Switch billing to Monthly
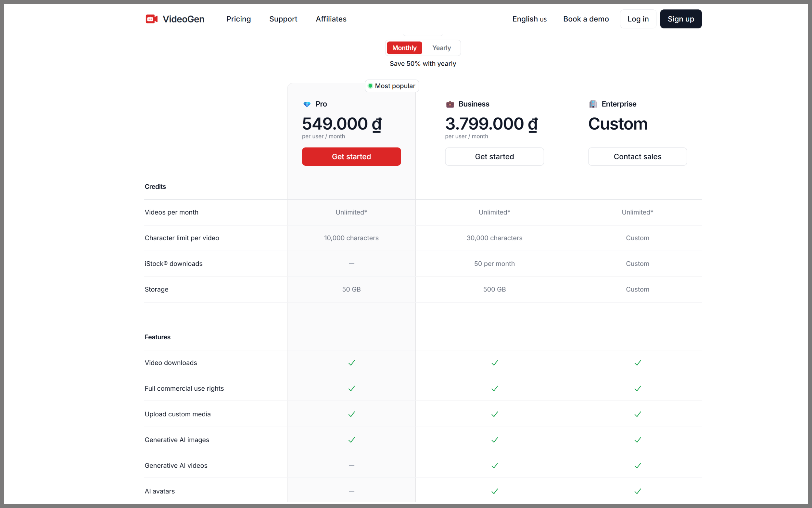812x508 pixels. pos(404,48)
